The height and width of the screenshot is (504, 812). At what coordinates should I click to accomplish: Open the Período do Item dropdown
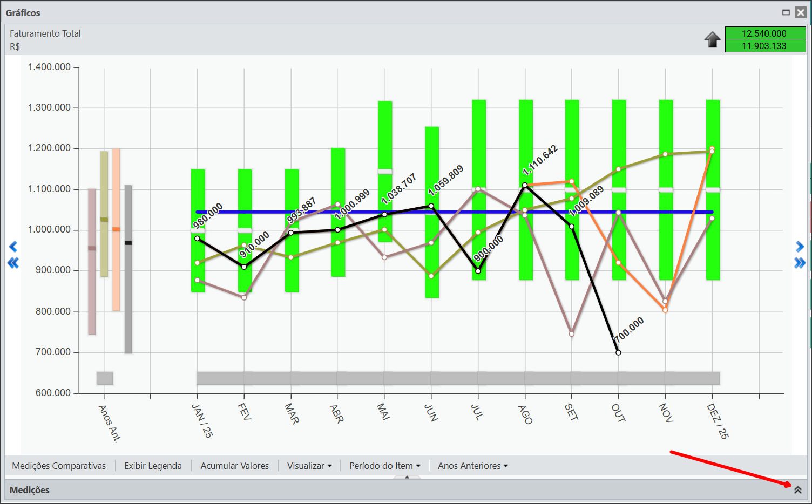(384, 466)
